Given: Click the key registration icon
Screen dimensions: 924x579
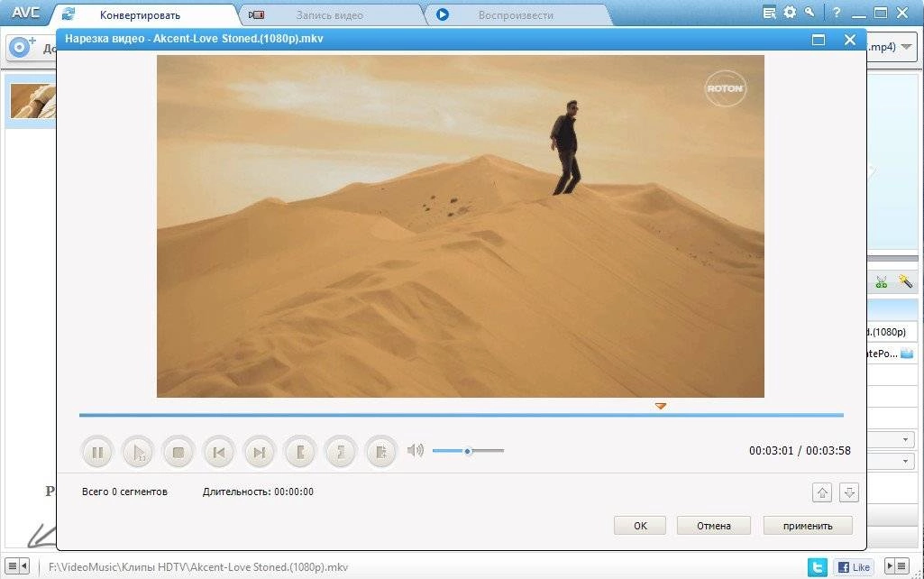Looking at the screenshot, I should click(x=810, y=12).
